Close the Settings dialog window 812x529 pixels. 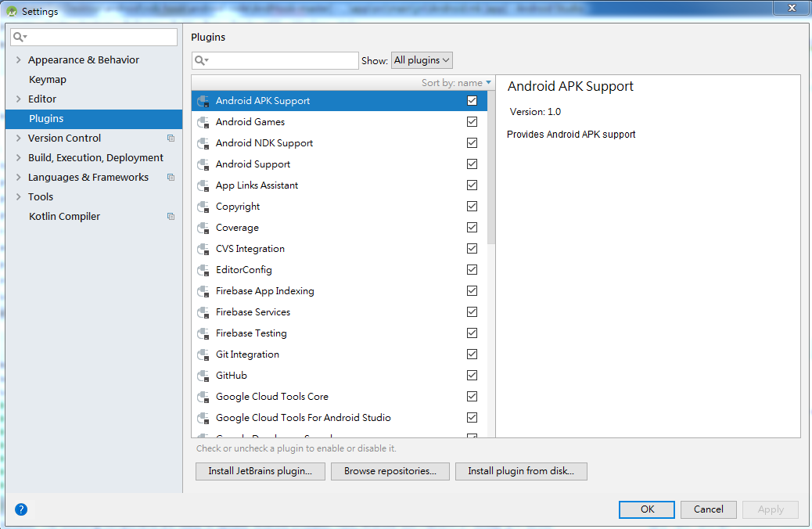pyautogui.click(x=792, y=8)
